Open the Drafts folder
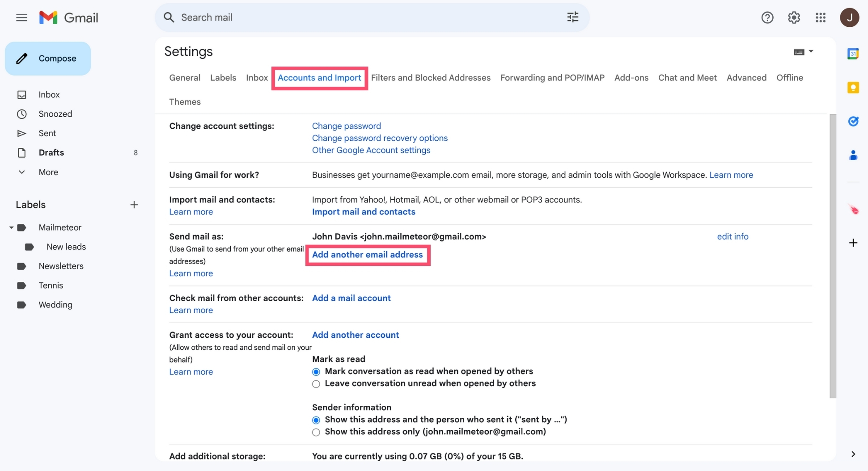Viewport: 868px width, 471px height. (51, 153)
